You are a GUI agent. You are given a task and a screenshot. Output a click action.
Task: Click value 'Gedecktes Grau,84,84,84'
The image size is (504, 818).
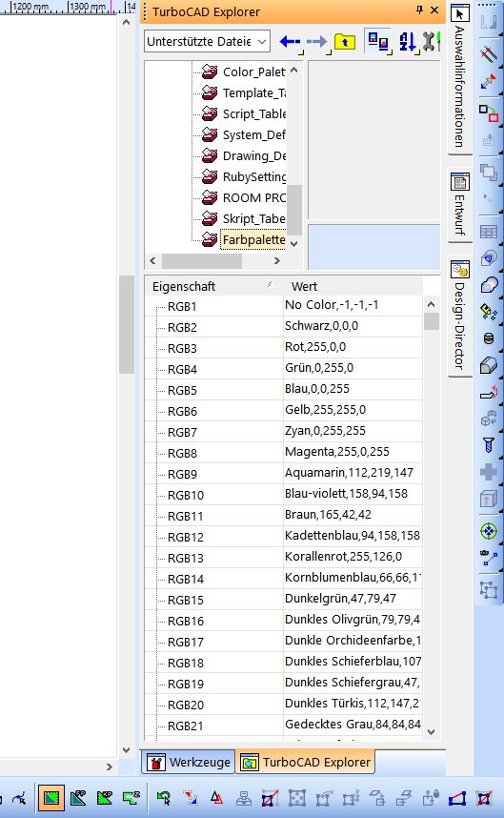coord(353,725)
